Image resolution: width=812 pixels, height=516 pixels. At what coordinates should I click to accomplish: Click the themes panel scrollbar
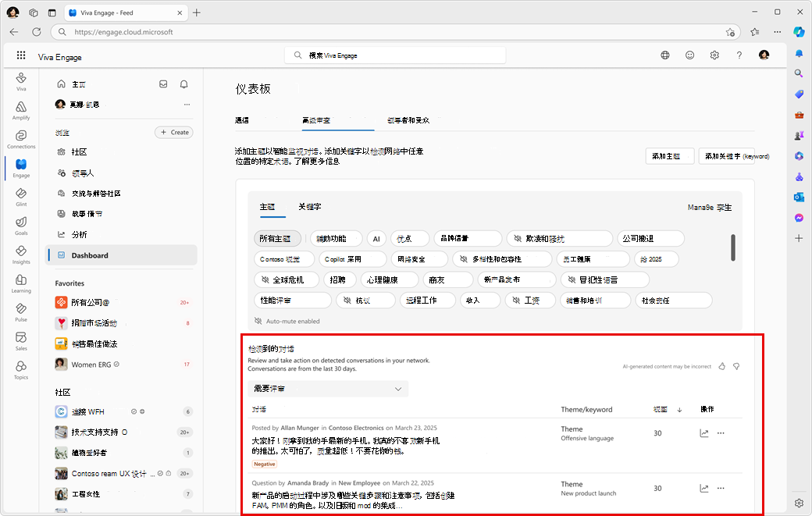click(x=733, y=247)
